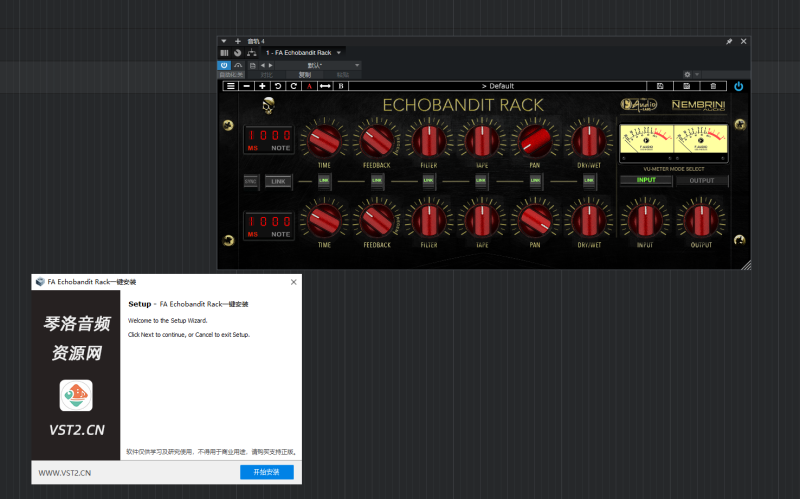The height and width of the screenshot is (499, 800).
Task: Click the preset file icon left of preset arrows
Action: click(253, 65)
